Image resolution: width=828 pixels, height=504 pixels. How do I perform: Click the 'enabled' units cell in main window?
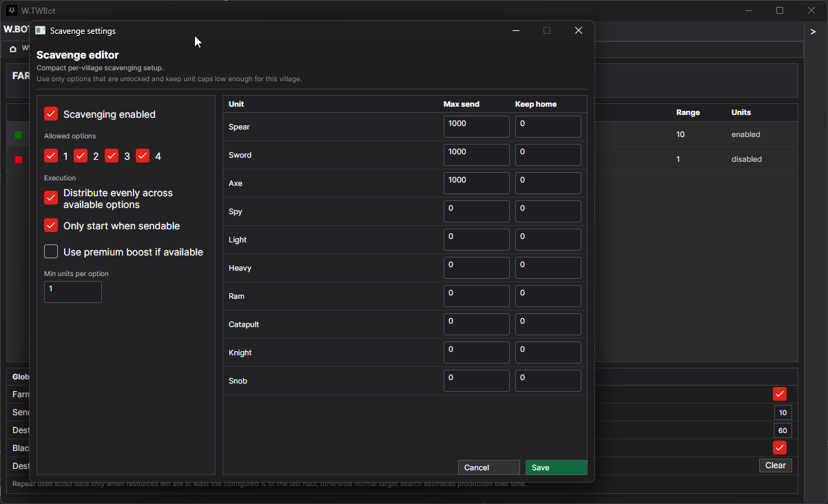pyautogui.click(x=746, y=134)
